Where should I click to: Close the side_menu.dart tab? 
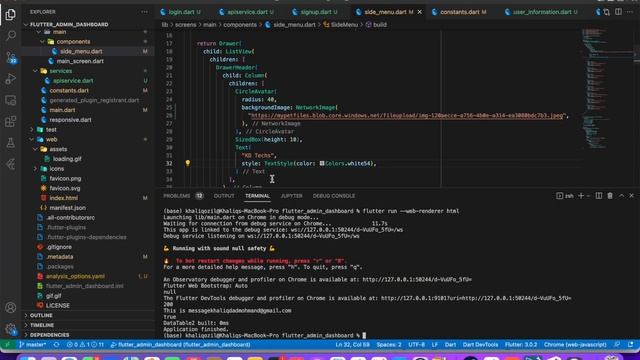click(420, 12)
